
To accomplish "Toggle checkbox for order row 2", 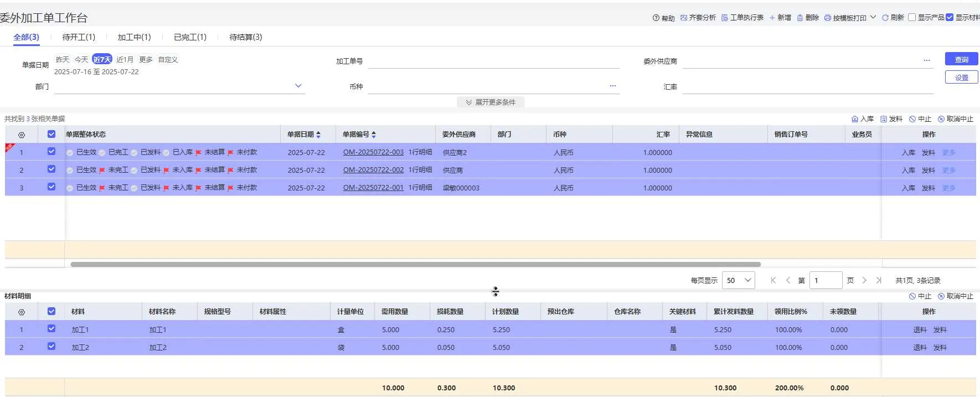I will pos(51,169).
